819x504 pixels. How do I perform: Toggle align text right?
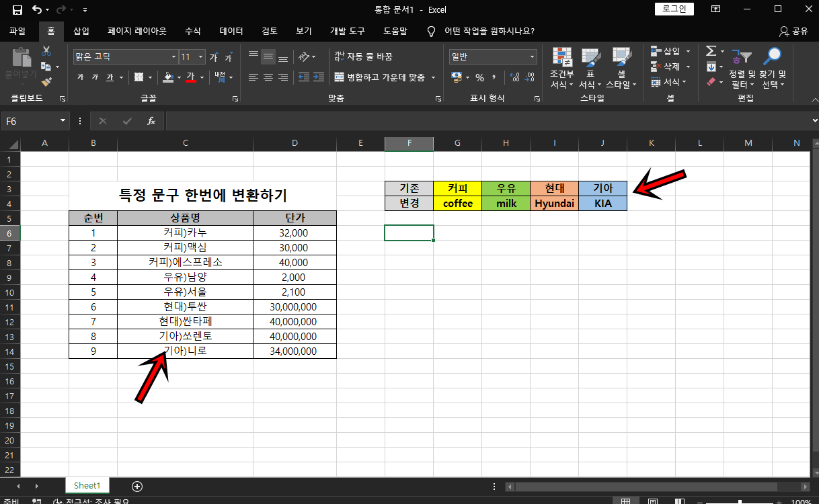click(x=283, y=77)
